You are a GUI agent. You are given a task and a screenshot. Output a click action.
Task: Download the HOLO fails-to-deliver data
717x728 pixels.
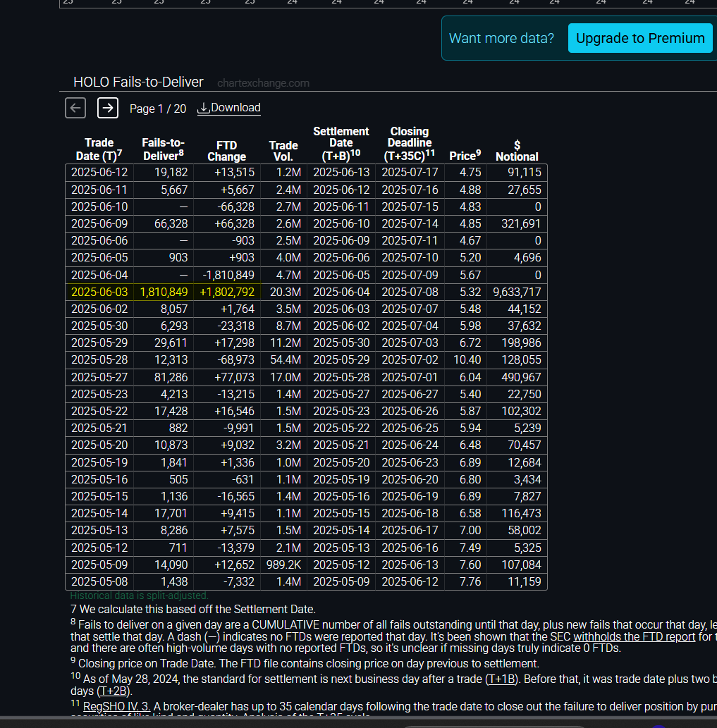[229, 108]
